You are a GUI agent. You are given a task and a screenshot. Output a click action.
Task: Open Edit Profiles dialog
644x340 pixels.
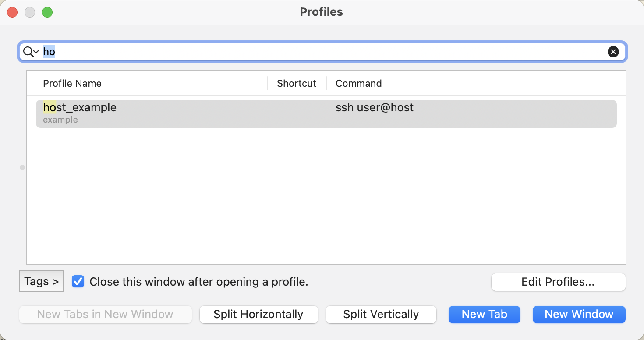click(x=558, y=282)
